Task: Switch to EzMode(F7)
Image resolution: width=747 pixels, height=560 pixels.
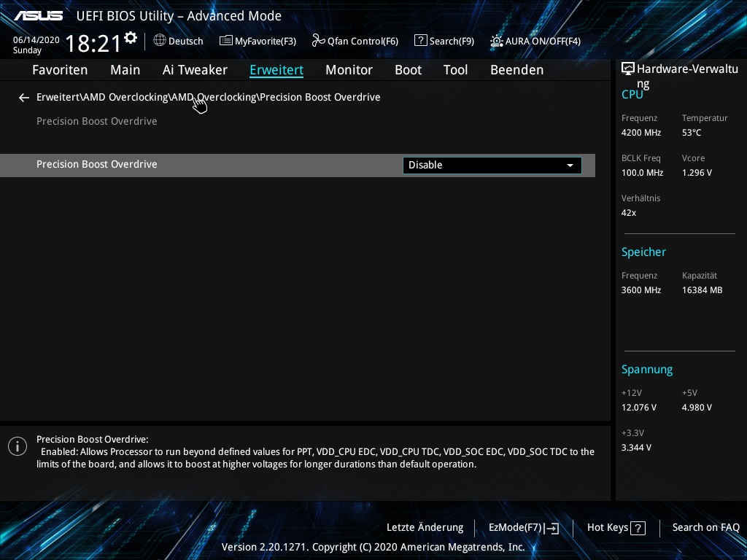Action: tap(524, 528)
